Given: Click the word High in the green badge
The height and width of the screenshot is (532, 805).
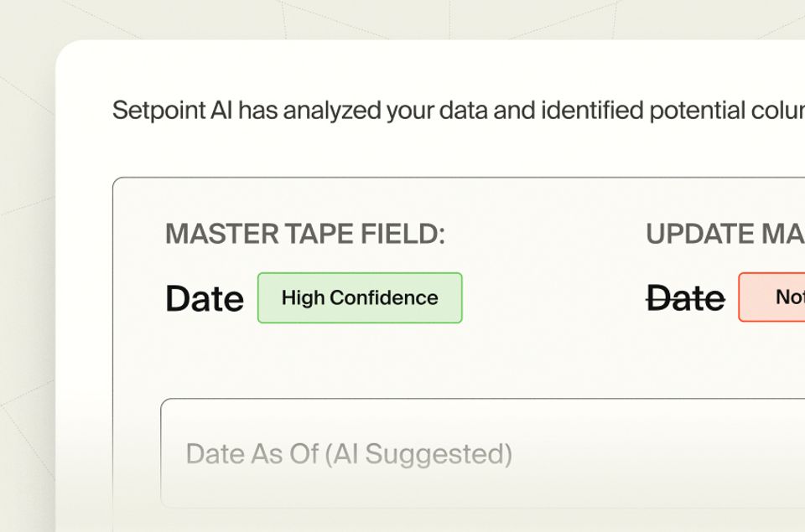Looking at the screenshot, I should [x=303, y=298].
